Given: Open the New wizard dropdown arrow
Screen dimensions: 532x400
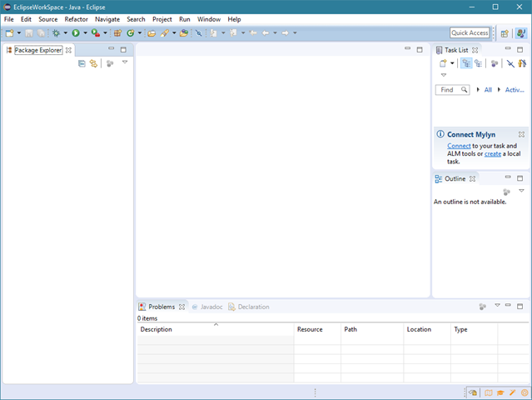Looking at the screenshot, I should point(19,33).
